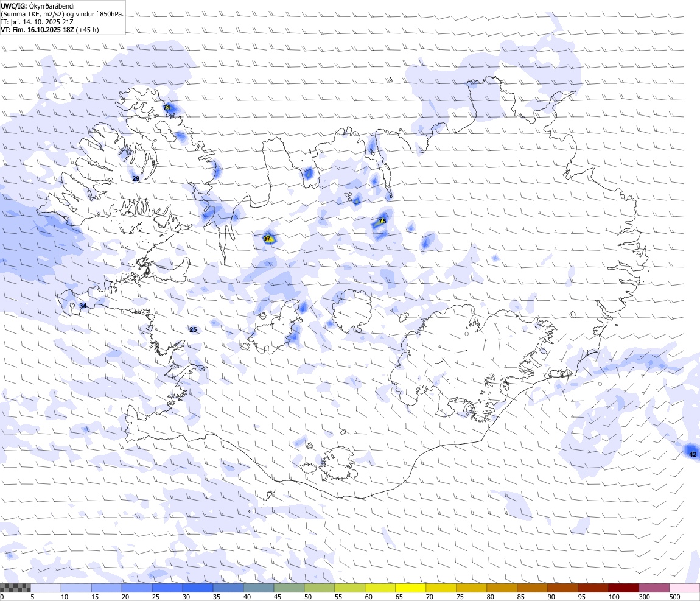Select the map value 29
Image resolution: width=700 pixels, height=601 pixels.
pos(136,178)
